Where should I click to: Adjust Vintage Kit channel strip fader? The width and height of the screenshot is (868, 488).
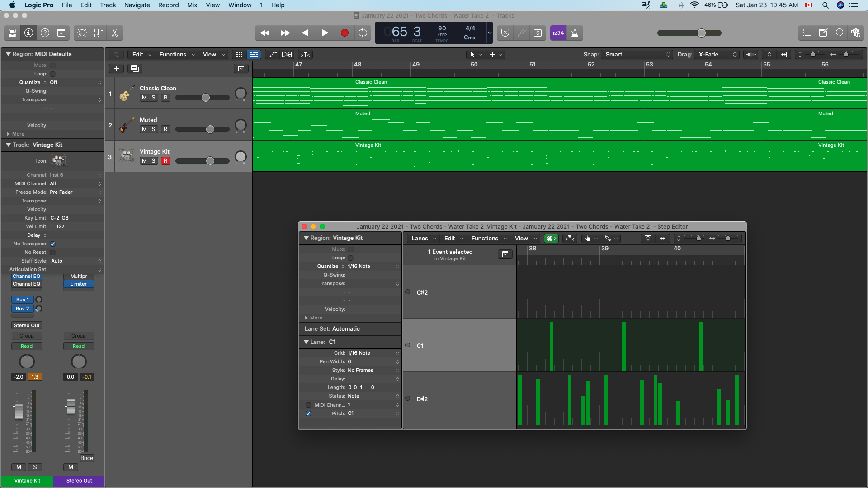[x=19, y=412]
